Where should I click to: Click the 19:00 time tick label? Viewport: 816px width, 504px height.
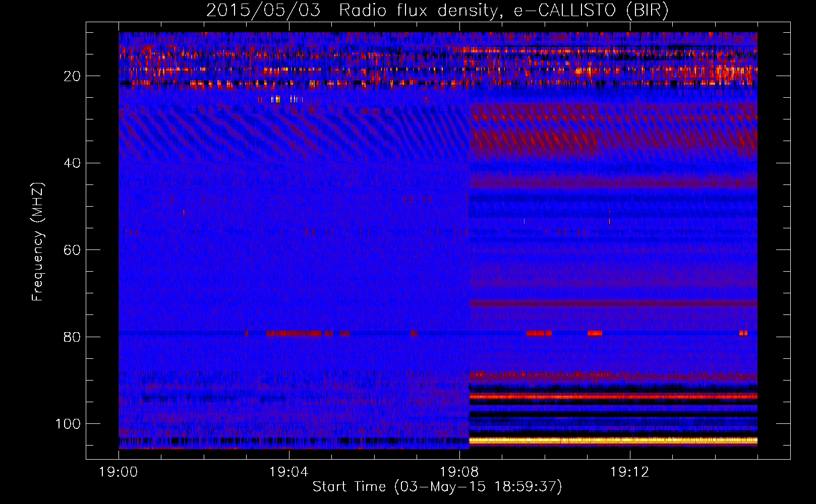119,472
